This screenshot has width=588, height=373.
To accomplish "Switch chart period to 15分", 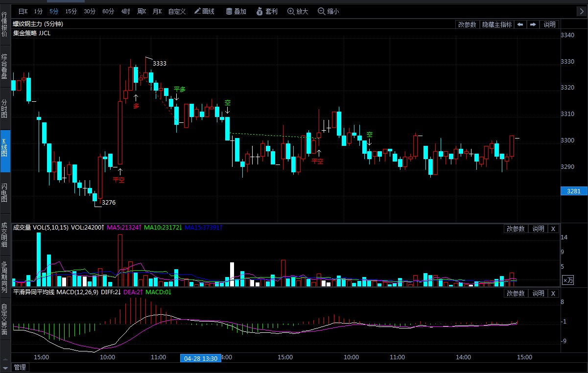I will [x=71, y=11].
